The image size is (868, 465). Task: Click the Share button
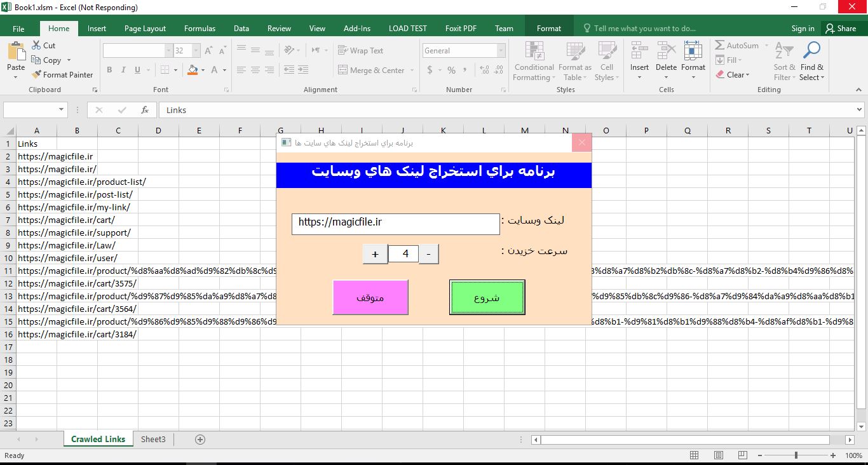[x=840, y=29]
